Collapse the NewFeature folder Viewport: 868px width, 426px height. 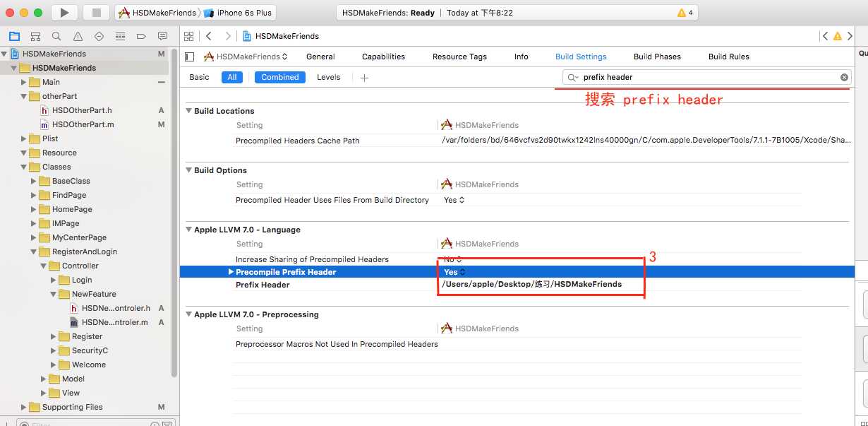(x=54, y=294)
